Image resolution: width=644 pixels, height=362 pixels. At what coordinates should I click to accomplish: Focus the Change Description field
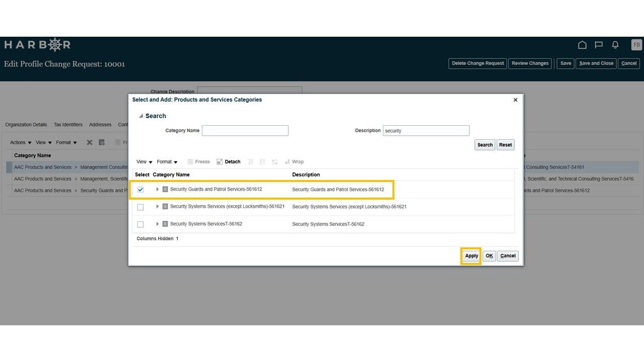click(250, 90)
